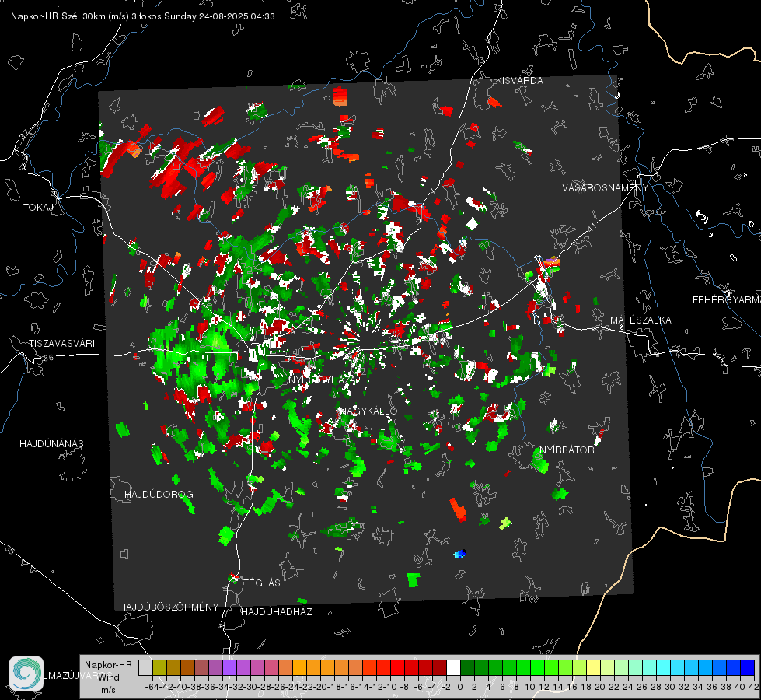Image resolution: width=761 pixels, height=700 pixels.
Task: Click the -64 legend scale value
Action: tap(152, 687)
